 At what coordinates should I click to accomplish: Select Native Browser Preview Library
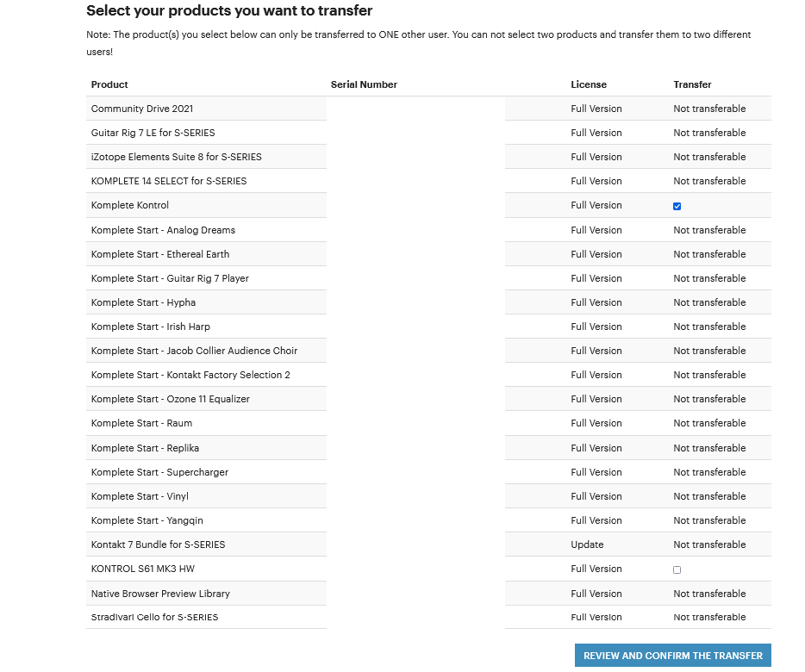point(160,594)
